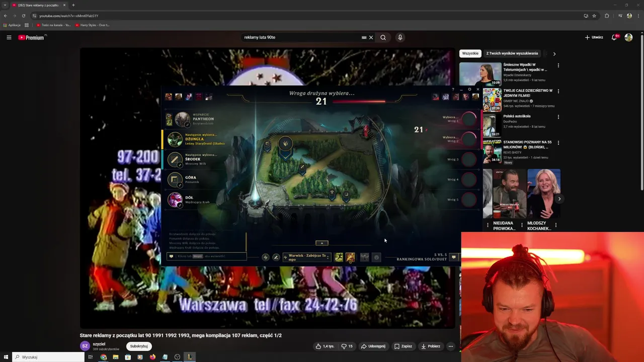The image size is (644, 362).
Task: Share video via Udostępnij
Action: tap(373, 346)
